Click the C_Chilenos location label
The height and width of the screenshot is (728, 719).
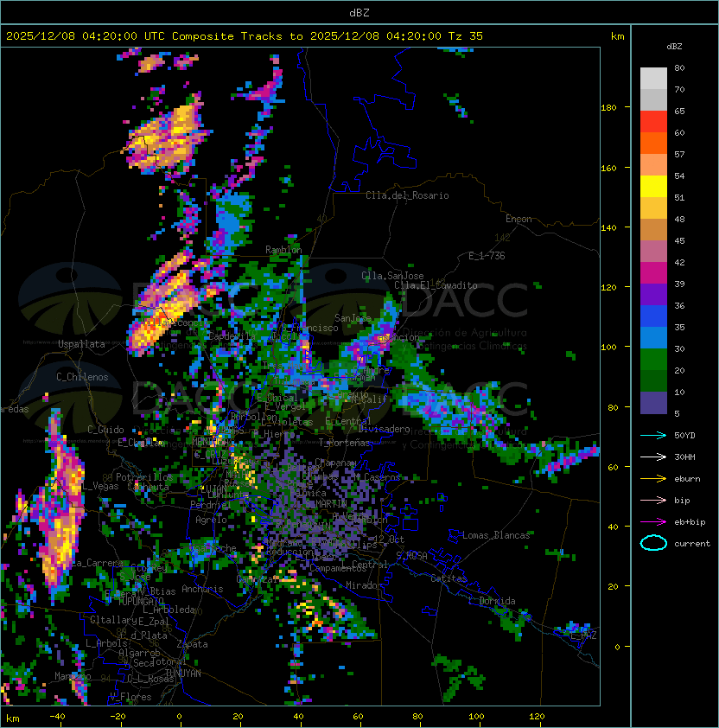[x=82, y=377]
